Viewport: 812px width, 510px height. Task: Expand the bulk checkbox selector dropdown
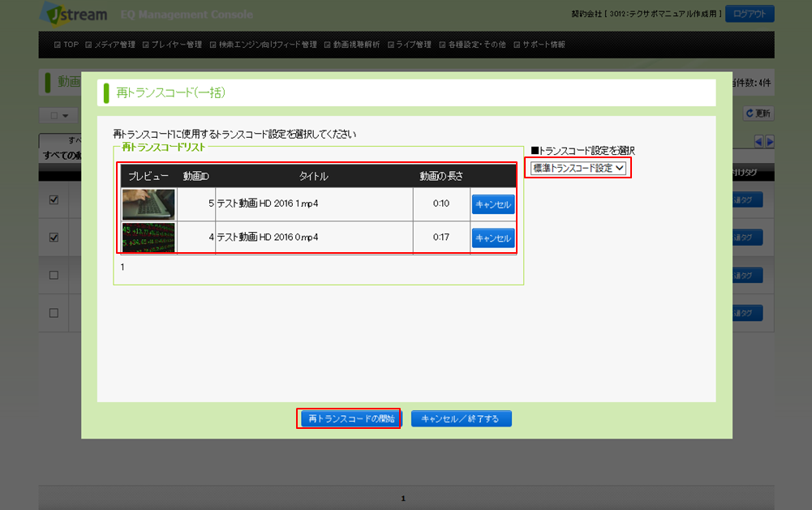(x=59, y=115)
